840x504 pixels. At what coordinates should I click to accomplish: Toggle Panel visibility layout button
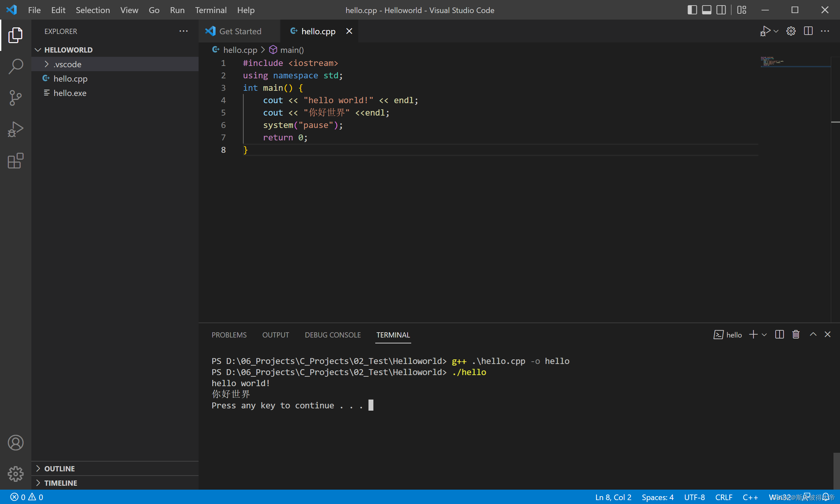tap(706, 10)
